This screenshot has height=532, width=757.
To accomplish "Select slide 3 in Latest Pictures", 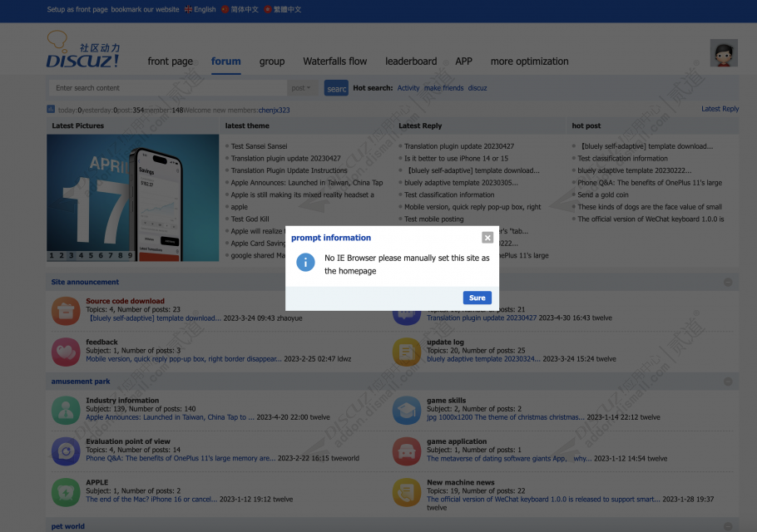I will (x=71, y=255).
